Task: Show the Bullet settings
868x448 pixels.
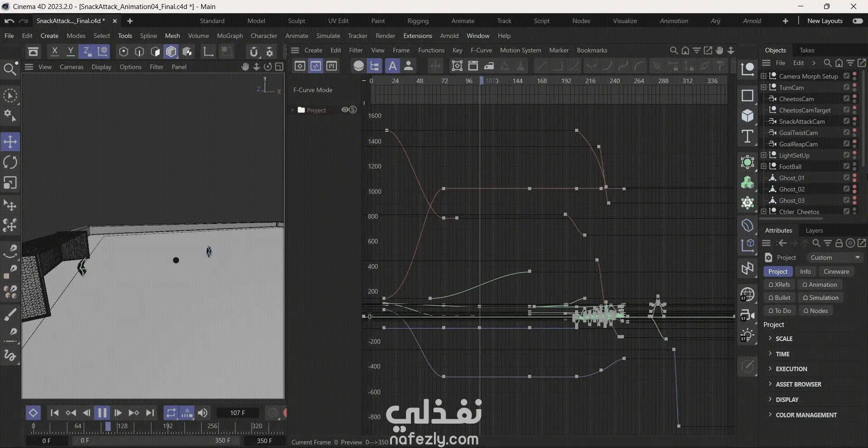Action: 779,298
